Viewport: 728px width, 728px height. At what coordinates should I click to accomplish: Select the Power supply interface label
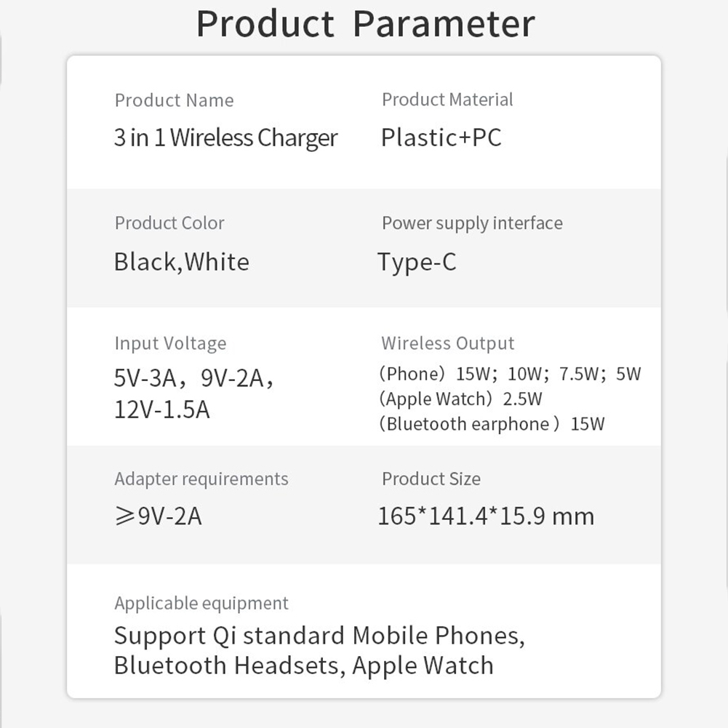pos(472,223)
